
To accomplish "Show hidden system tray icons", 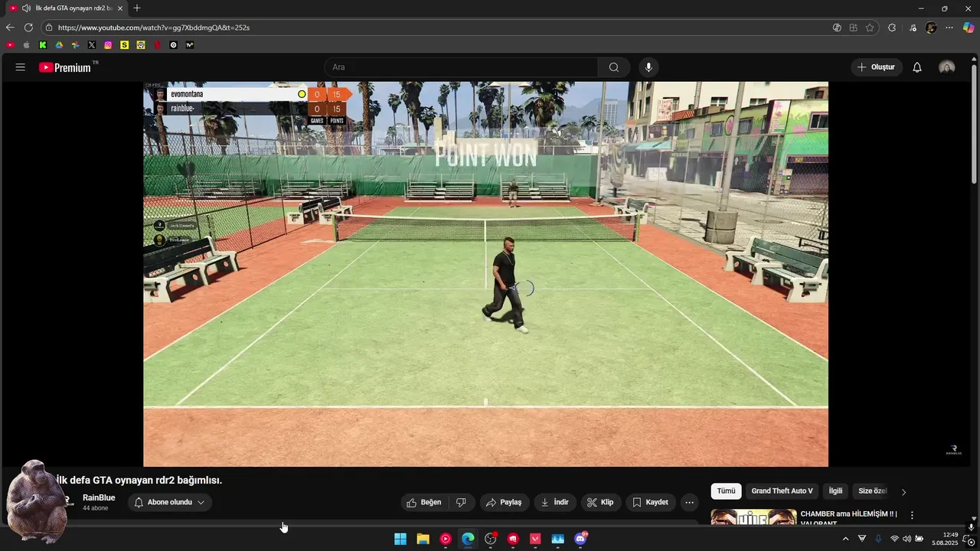I will (845, 539).
